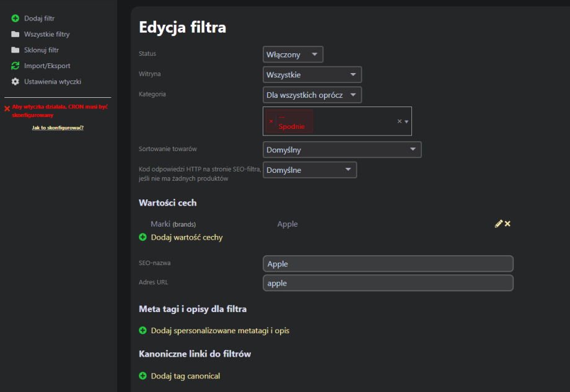Remove the Spodnie category tag
The image size is (570, 392).
[x=271, y=121]
